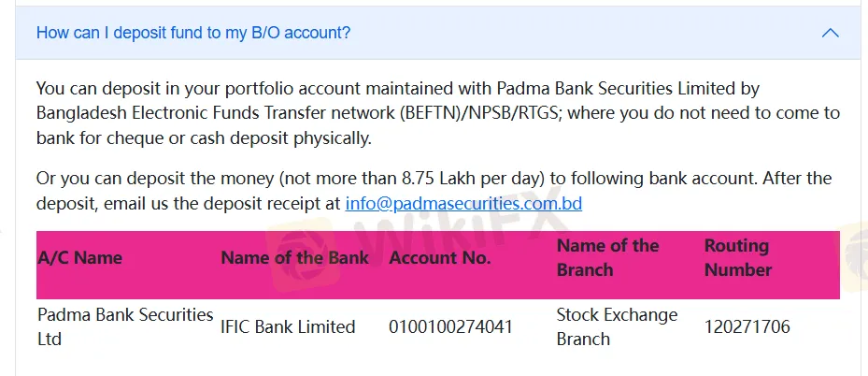Click the BEFTN/NPSB/RTGS deposit paragraph
Image resolution: width=868 pixels, height=376 pixels.
(437, 114)
